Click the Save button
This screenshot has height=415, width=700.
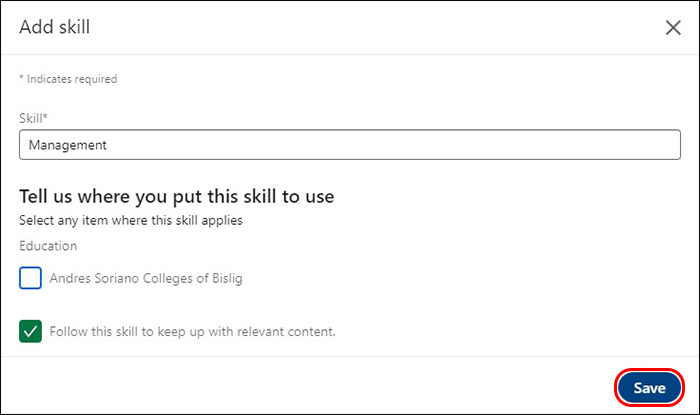pyautogui.click(x=649, y=388)
